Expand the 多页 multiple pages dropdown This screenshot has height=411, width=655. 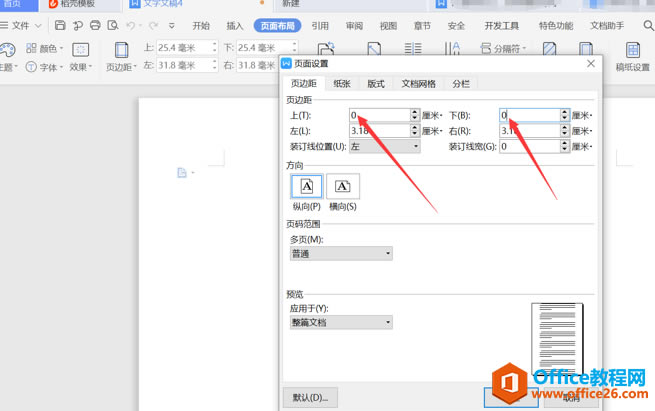[x=340, y=254]
